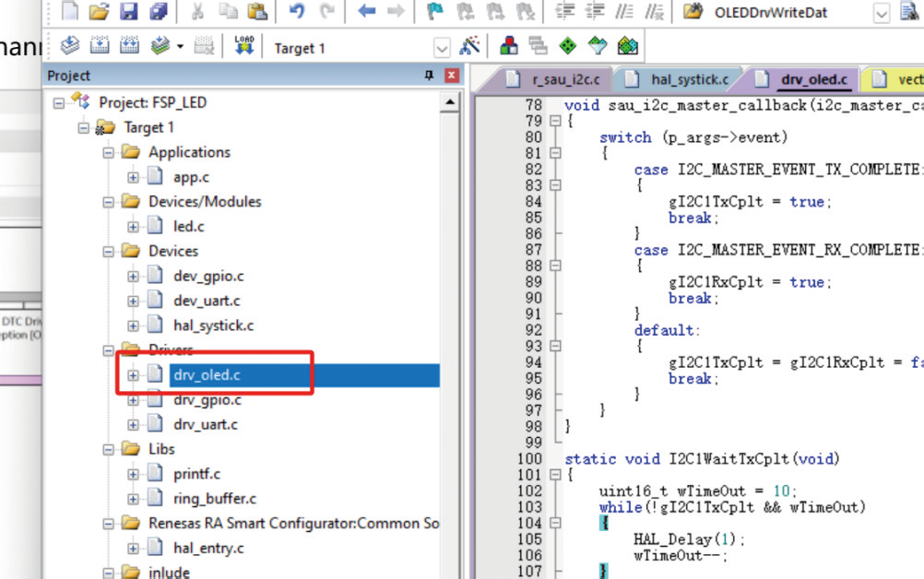This screenshot has width=924, height=579.
Task: Uncomment the selected lines
Action: point(654,10)
